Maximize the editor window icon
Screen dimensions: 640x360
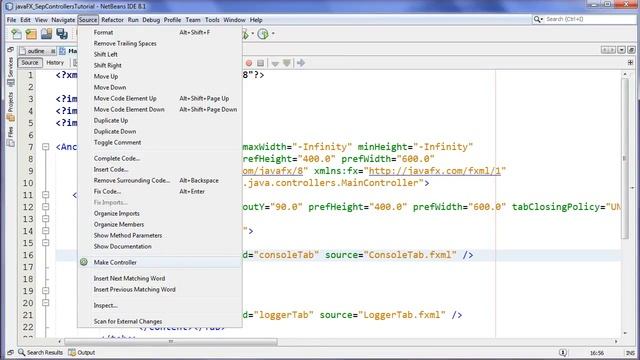point(631,50)
